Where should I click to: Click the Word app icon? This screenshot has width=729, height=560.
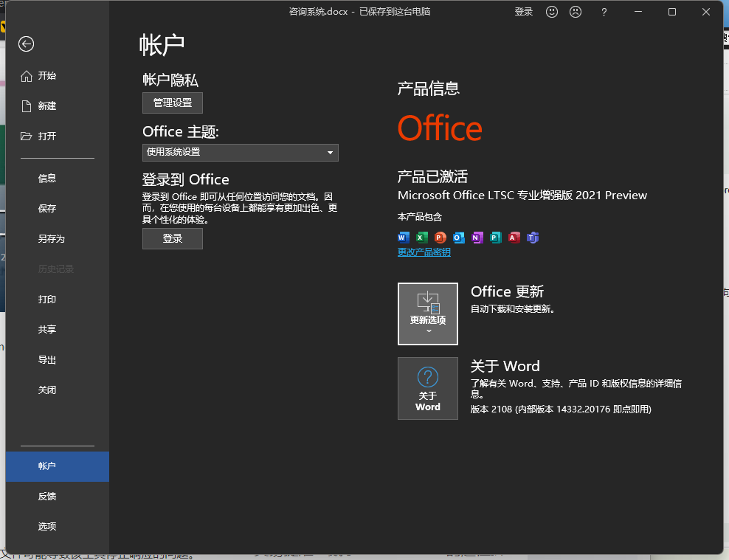(404, 238)
